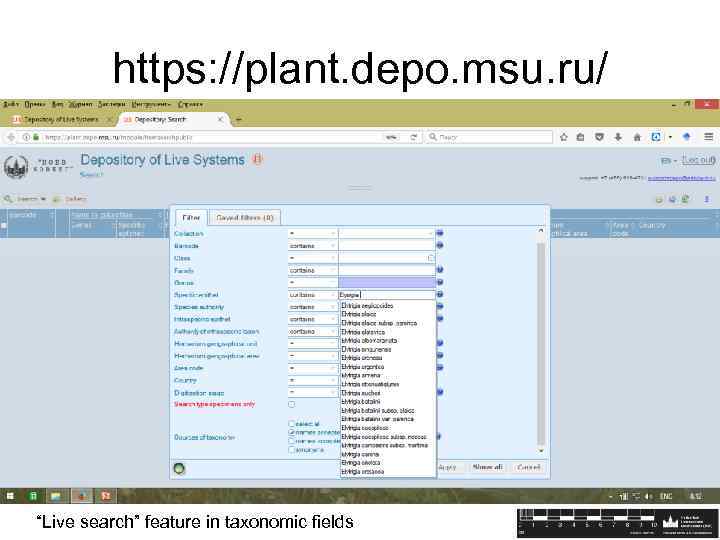Screen dimensions: 720x540
Task: Click the Cancel button
Action: click(x=528, y=467)
